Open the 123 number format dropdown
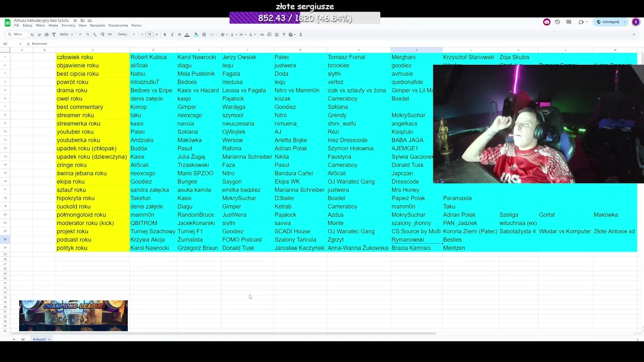 point(110,35)
